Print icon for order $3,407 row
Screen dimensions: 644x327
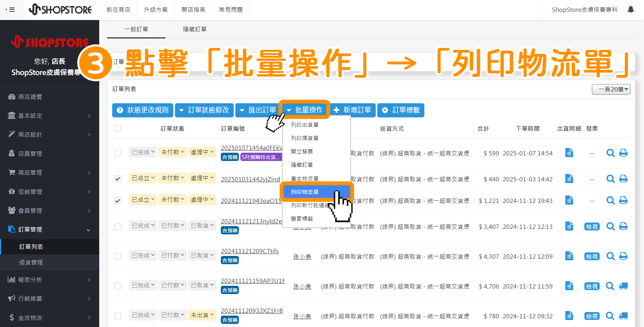pyautogui.click(x=623, y=226)
